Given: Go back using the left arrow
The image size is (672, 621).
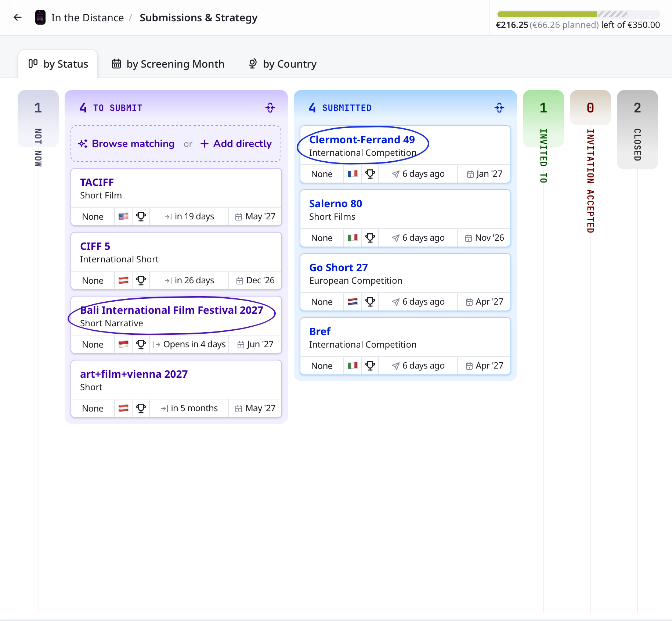Looking at the screenshot, I should click(x=18, y=17).
